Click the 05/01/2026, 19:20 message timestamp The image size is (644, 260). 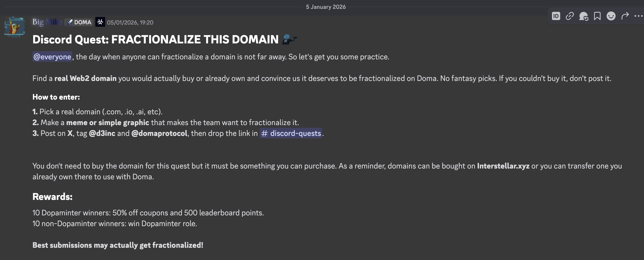click(130, 23)
